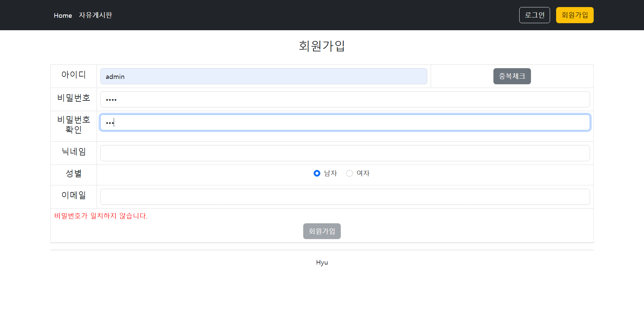Click the Hyu footer text
This screenshot has height=318, width=644.
(322, 262)
